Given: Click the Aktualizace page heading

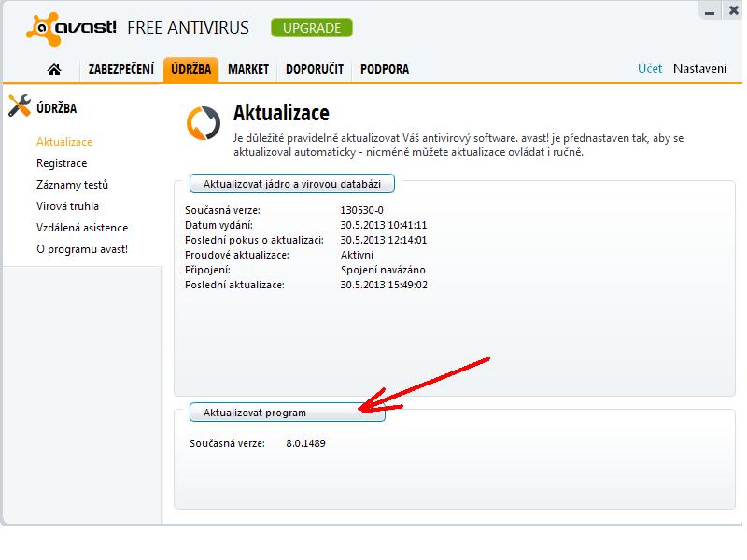Looking at the screenshot, I should click(281, 113).
